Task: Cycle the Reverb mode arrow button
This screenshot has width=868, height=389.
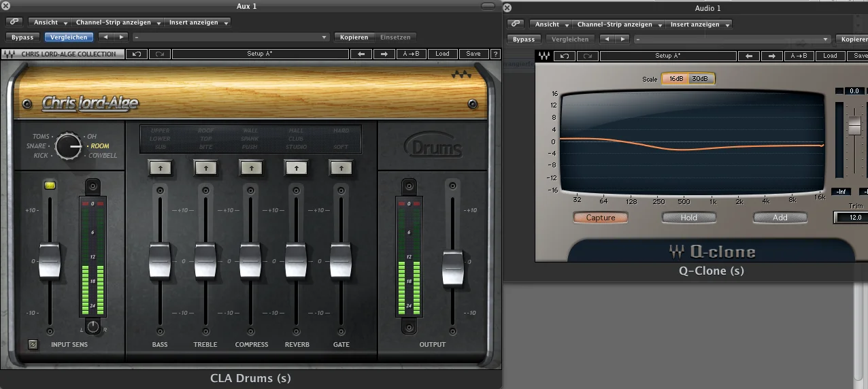Action: (296, 167)
